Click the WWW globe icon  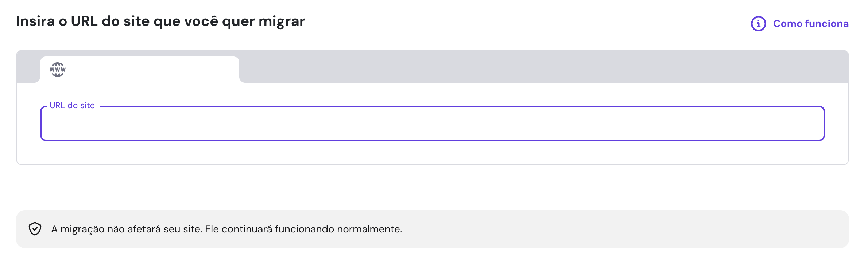pyautogui.click(x=58, y=70)
